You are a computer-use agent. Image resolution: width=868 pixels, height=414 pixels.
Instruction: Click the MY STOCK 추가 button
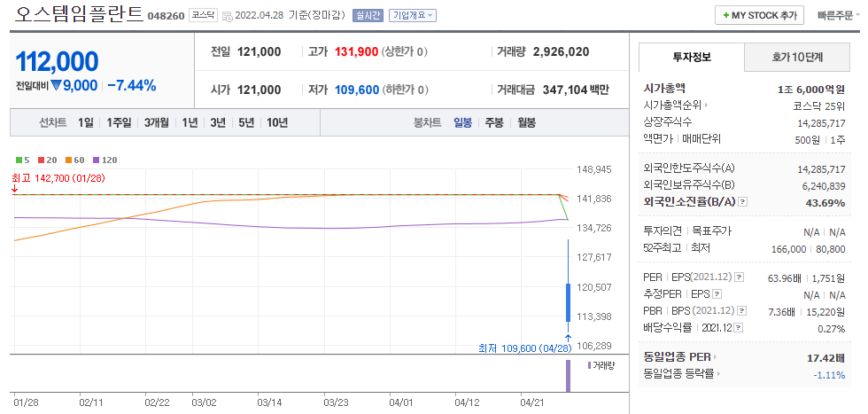[x=760, y=16]
